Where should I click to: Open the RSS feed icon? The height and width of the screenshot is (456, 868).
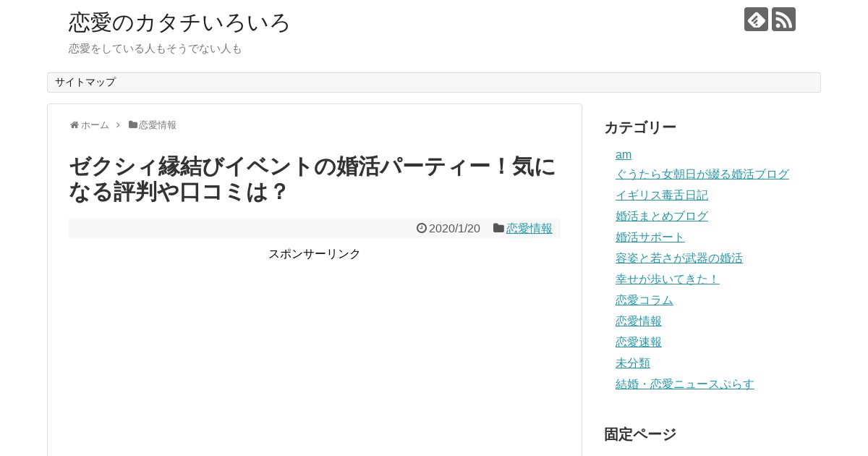coord(783,20)
